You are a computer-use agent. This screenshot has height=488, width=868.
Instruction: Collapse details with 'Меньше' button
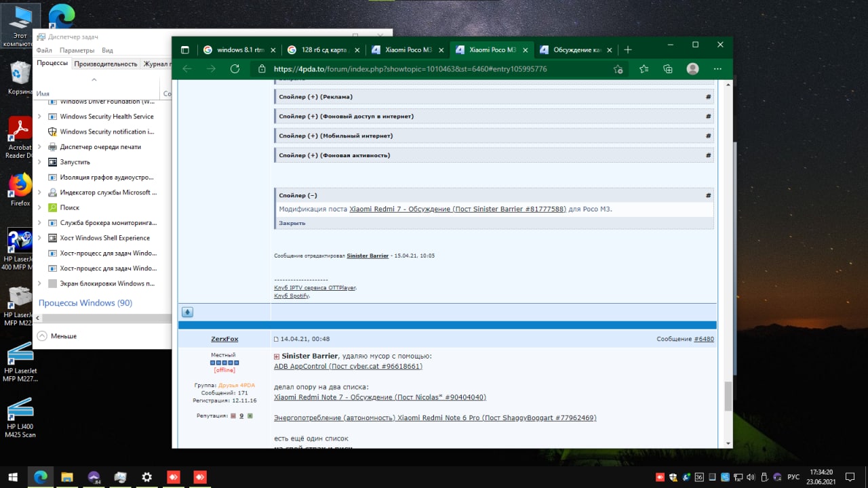[57, 335]
